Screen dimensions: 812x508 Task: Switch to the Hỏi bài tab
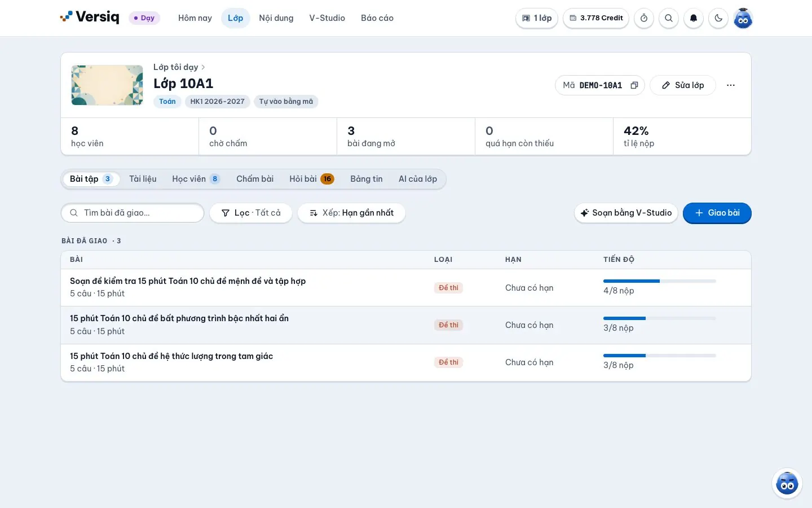(x=312, y=179)
